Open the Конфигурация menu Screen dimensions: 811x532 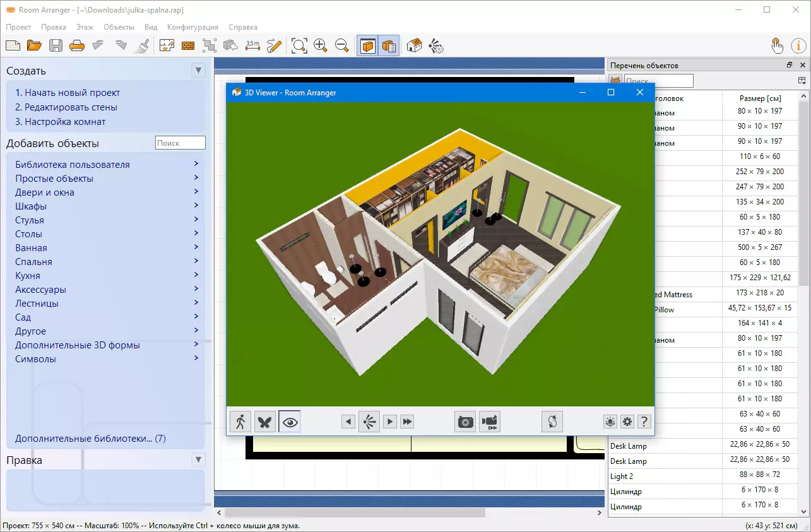click(192, 27)
